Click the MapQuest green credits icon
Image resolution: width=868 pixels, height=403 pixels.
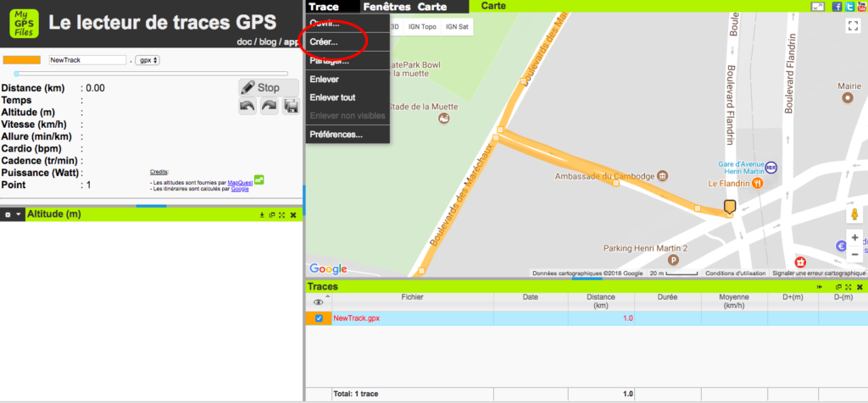(x=259, y=179)
